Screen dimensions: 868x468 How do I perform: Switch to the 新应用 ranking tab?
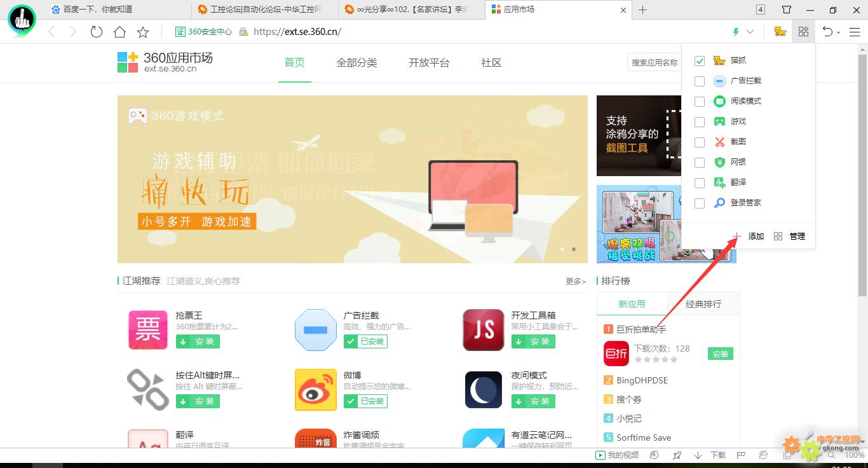(x=632, y=304)
